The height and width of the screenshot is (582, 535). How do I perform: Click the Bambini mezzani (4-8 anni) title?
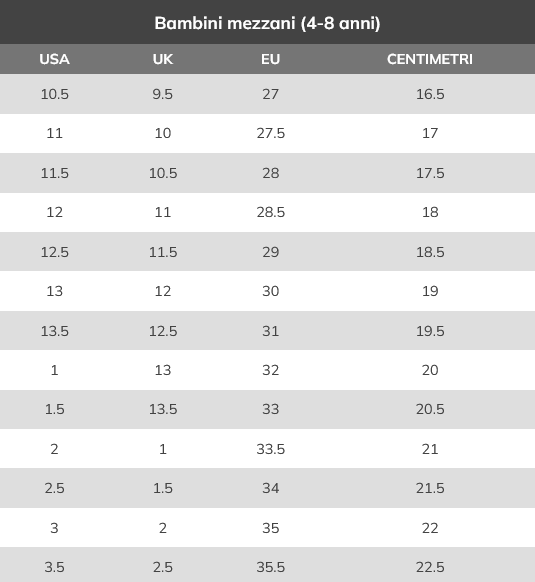pyautogui.click(x=267, y=23)
